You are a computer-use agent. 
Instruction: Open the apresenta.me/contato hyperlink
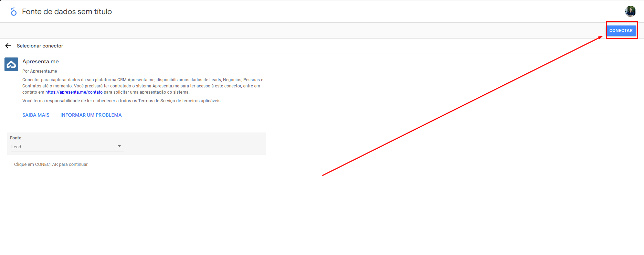[x=74, y=92]
